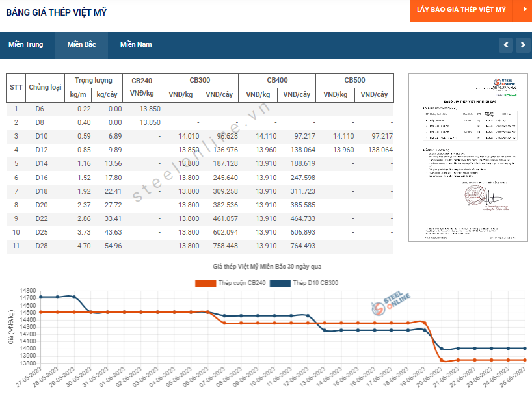Viewport: 532px width, 396px height.
Task: Select the D12 row label
Action: click(42, 150)
